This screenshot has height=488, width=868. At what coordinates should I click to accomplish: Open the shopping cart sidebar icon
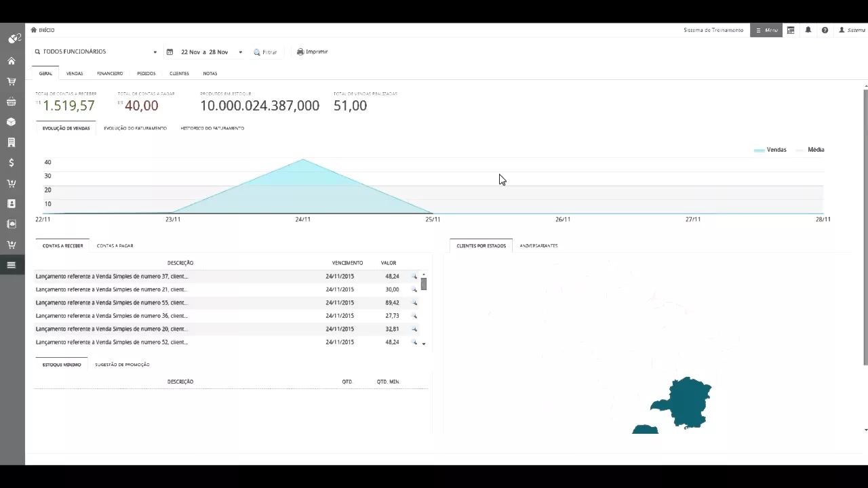[x=12, y=81]
